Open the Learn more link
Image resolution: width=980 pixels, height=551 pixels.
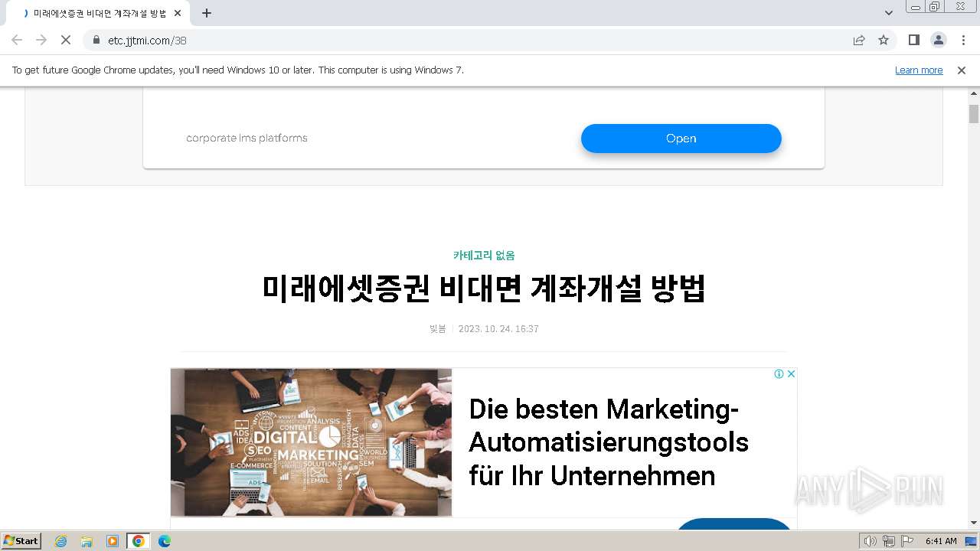pyautogui.click(x=919, y=70)
